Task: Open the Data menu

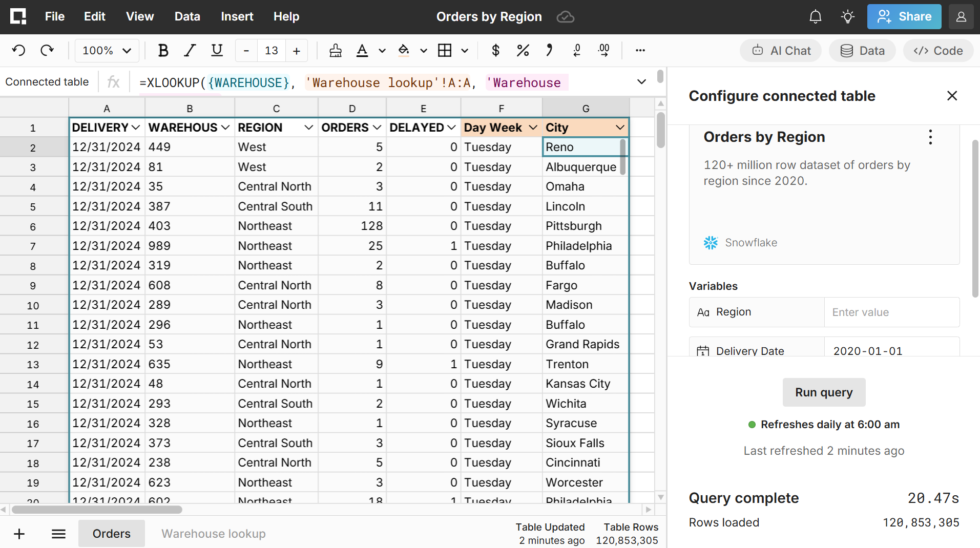Action: click(187, 16)
